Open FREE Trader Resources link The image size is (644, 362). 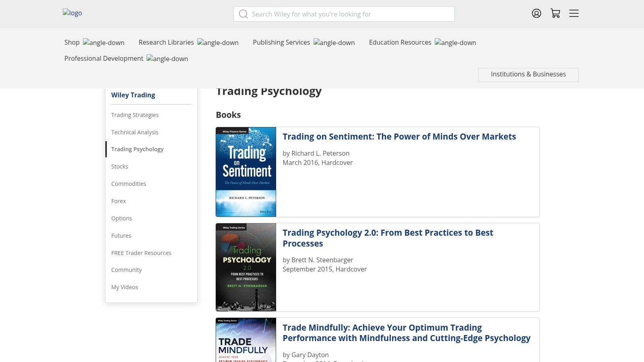pos(141,253)
